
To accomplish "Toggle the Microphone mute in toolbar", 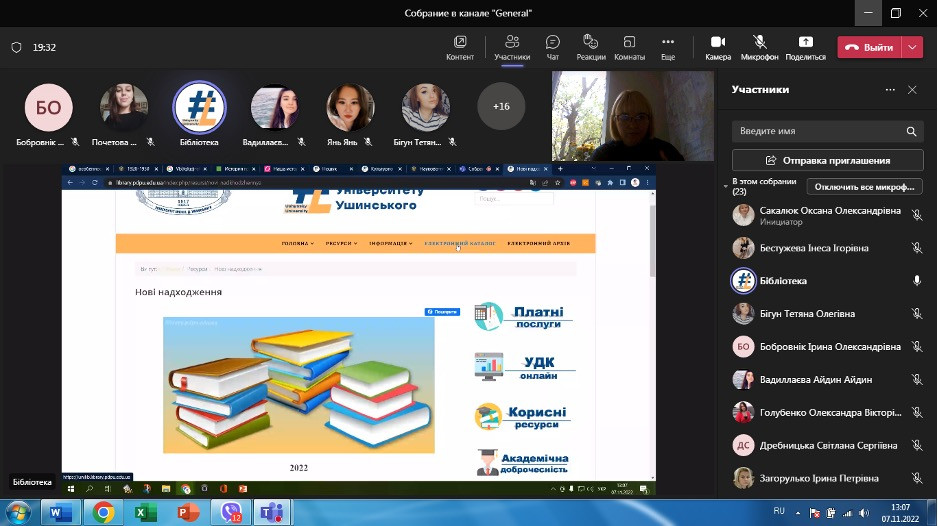I will [x=760, y=42].
